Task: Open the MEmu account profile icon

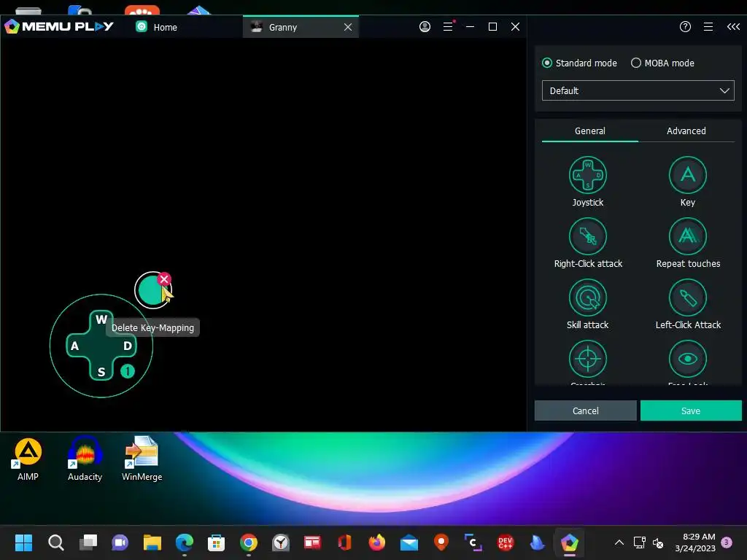Action: click(x=425, y=27)
